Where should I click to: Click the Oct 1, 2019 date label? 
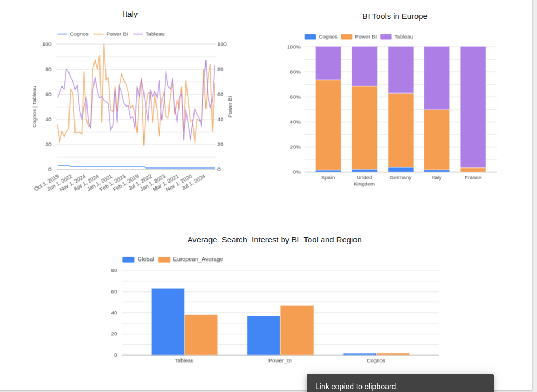click(47, 183)
